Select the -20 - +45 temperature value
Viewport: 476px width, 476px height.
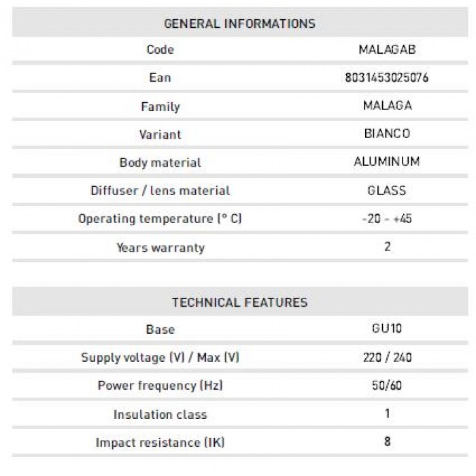click(x=387, y=218)
